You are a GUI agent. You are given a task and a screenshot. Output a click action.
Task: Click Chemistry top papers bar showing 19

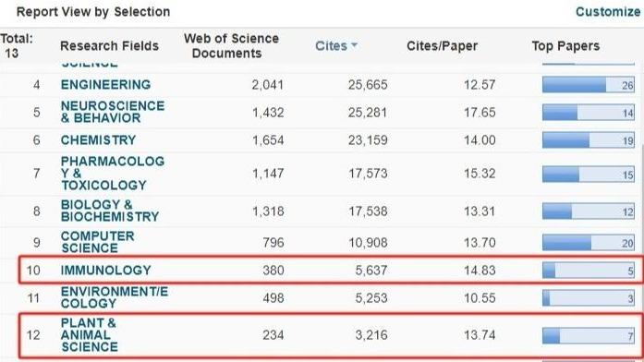point(589,140)
